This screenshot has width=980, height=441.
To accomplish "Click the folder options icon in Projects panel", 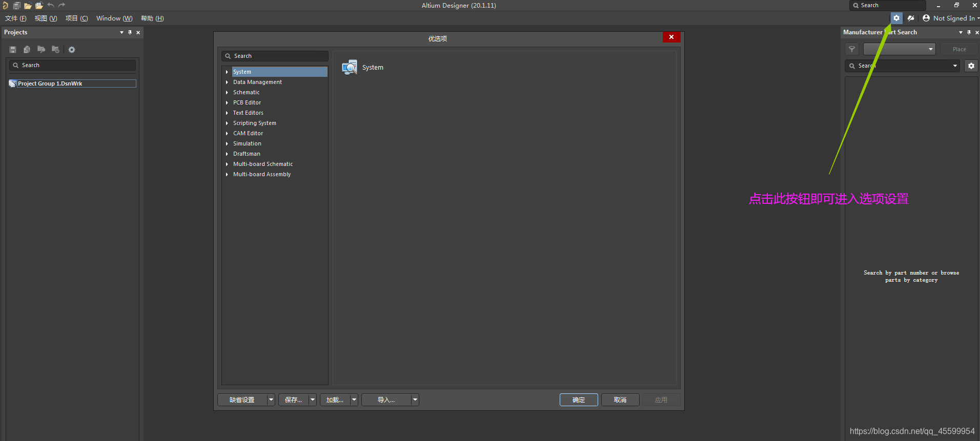I will click(55, 50).
